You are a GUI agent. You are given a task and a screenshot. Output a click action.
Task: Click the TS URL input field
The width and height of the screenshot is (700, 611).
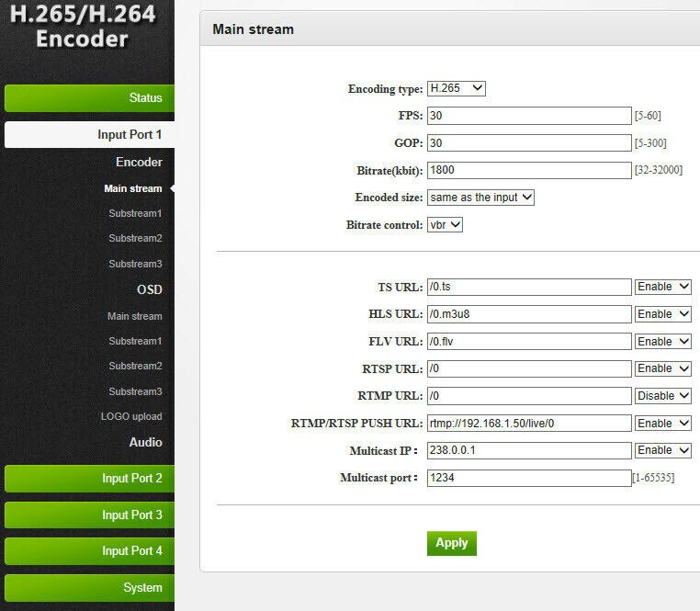[529, 287]
